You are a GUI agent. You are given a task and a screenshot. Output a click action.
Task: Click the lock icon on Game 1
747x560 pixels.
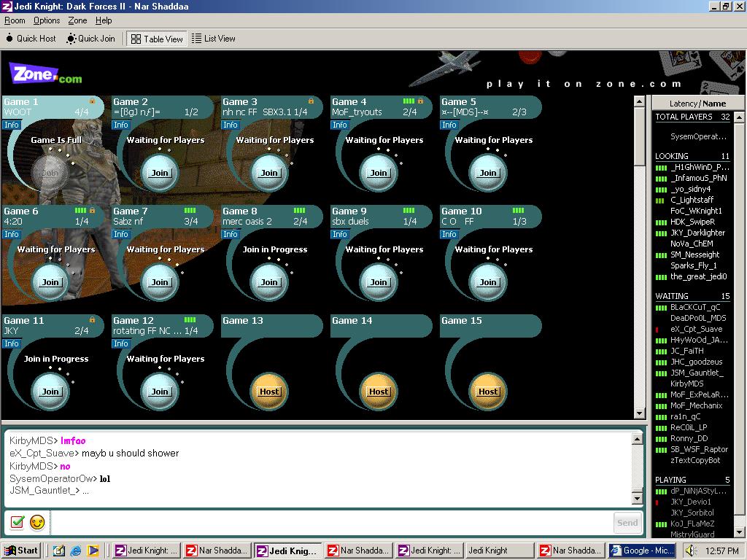[92, 101]
